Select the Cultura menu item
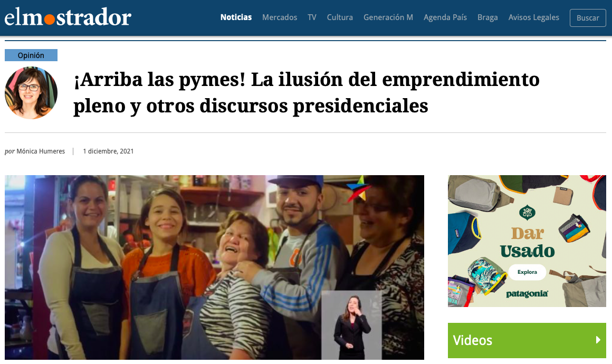Image resolution: width=612 pixels, height=364 pixels. click(x=340, y=17)
